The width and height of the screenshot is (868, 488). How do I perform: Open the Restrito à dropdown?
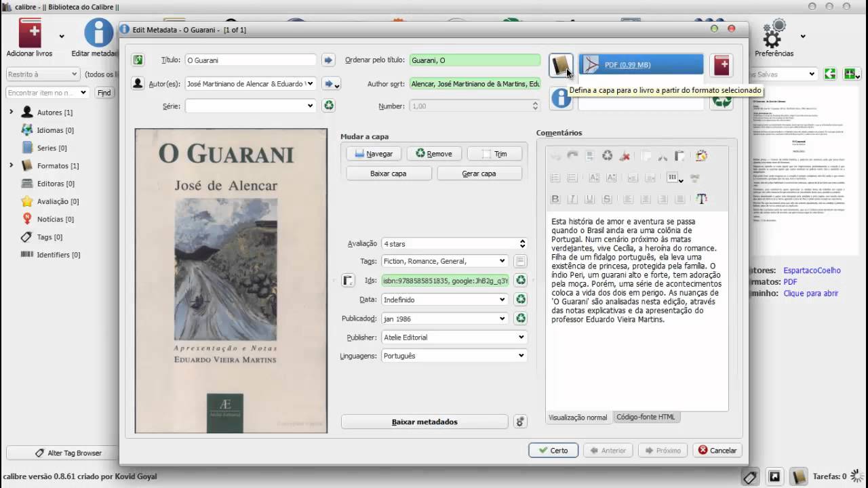tap(43, 75)
